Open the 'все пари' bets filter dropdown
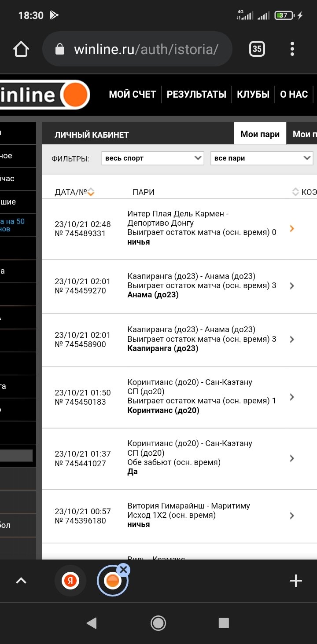Image resolution: width=317 pixels, height=644 pixels. point(262,158)
